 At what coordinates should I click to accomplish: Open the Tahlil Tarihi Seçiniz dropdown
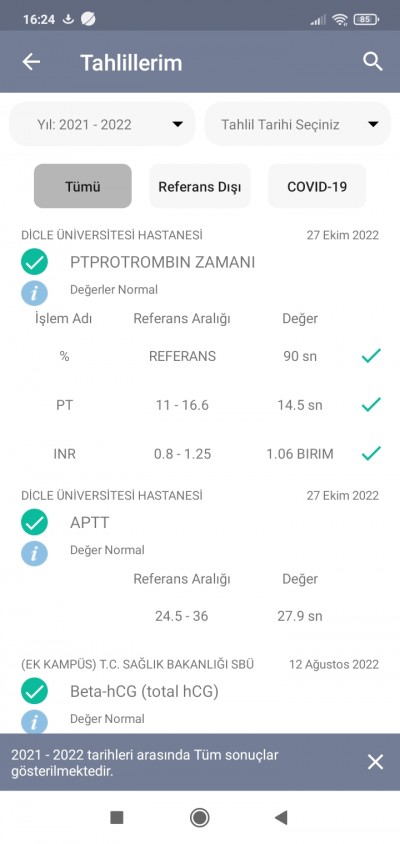298,124
